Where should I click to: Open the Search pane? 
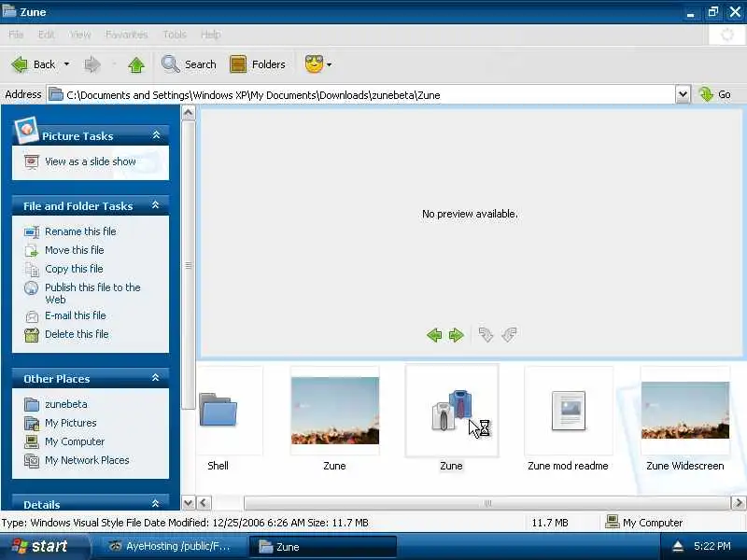pos(189,64)
